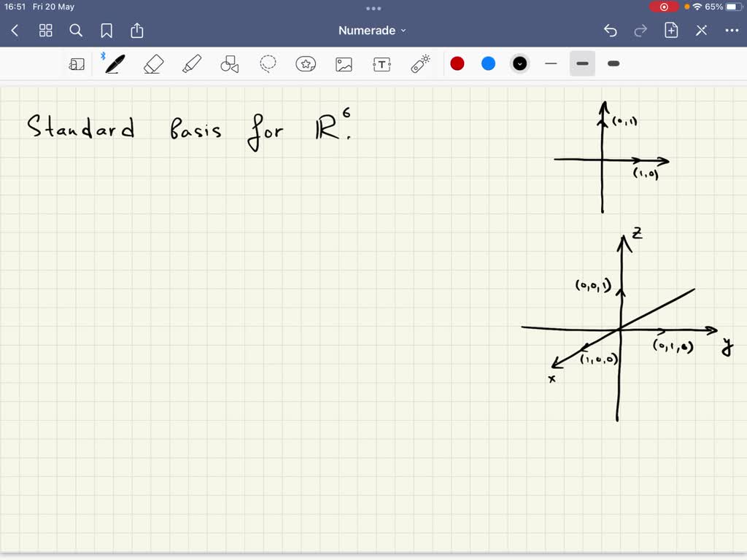Screen dimensions: 747x560
Task: Activate the Laser pointer tool
Action: point(419,63)
